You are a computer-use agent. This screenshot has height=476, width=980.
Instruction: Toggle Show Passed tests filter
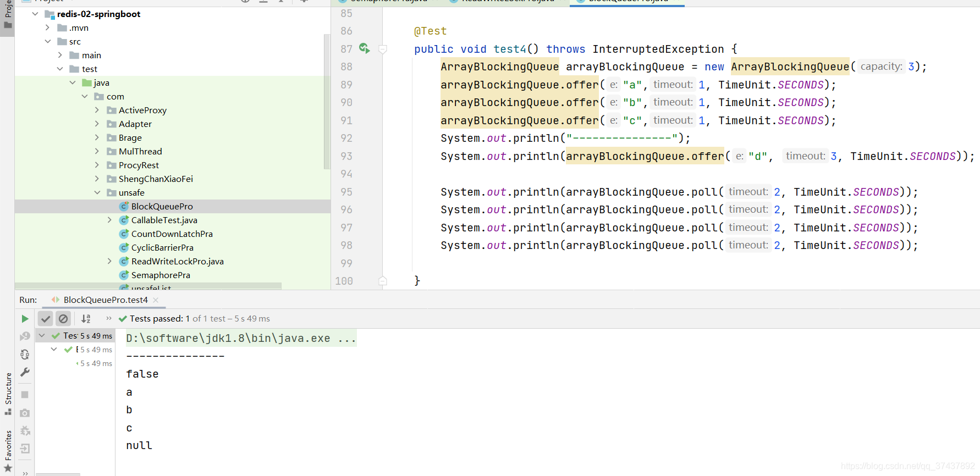pos(46,319)
